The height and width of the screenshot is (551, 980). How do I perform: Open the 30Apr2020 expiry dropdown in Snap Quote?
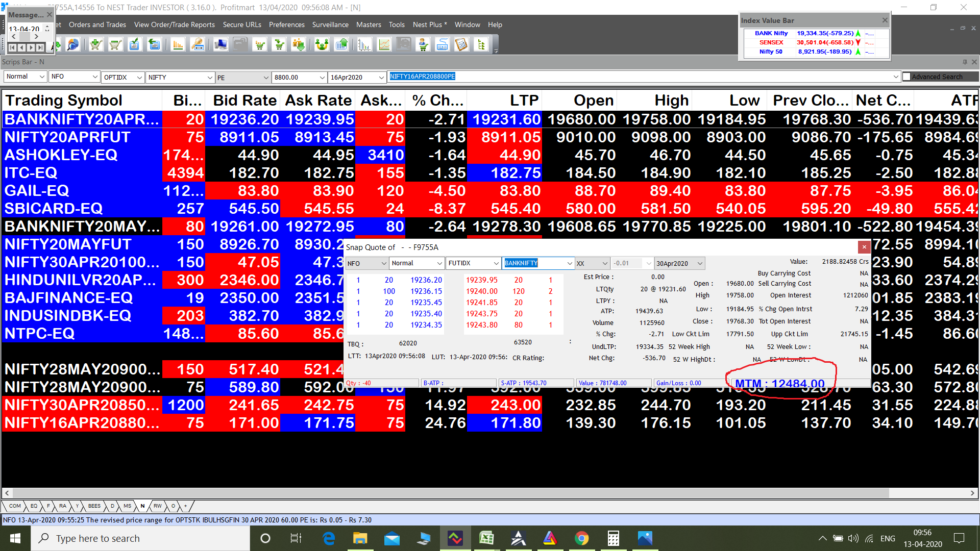click(700, 263)
